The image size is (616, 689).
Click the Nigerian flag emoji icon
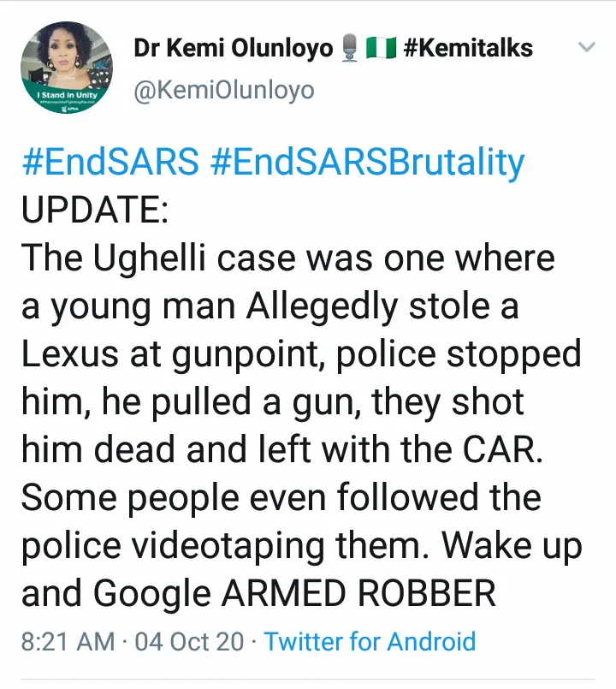click(379, 49)
